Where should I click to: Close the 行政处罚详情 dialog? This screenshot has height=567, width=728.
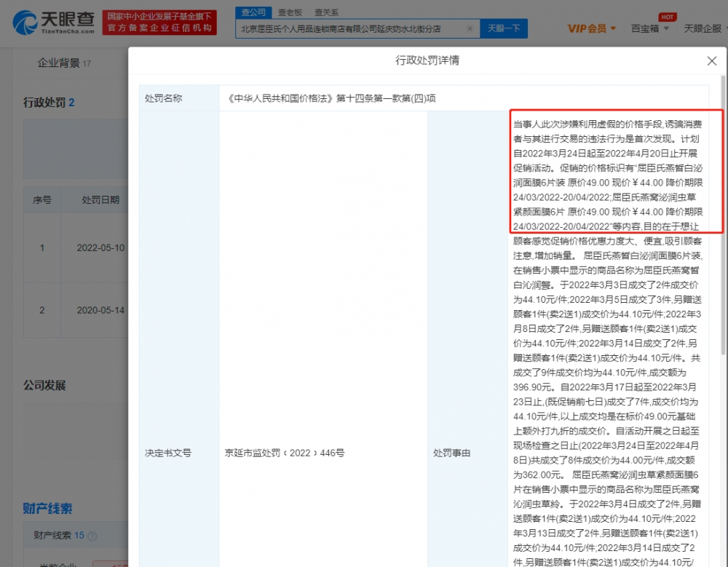tap(712, 61)
